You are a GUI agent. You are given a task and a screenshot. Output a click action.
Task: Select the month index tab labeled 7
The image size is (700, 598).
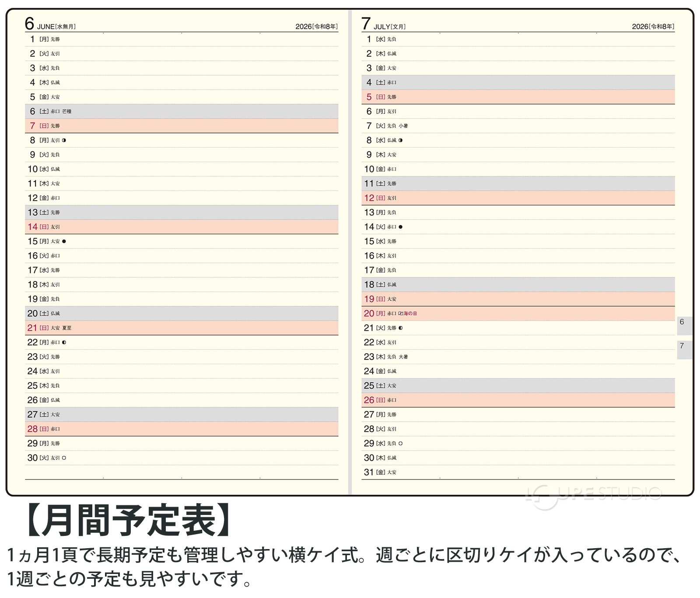(683, 349)
